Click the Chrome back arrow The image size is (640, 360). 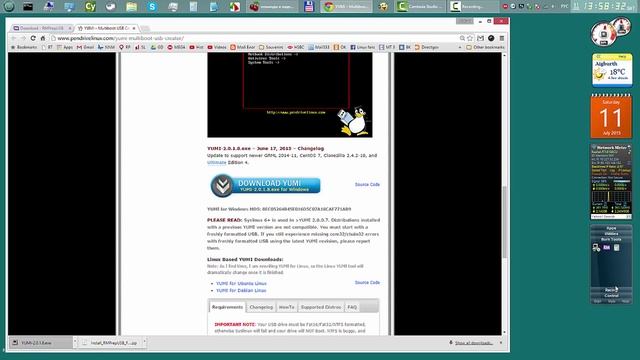13,38
